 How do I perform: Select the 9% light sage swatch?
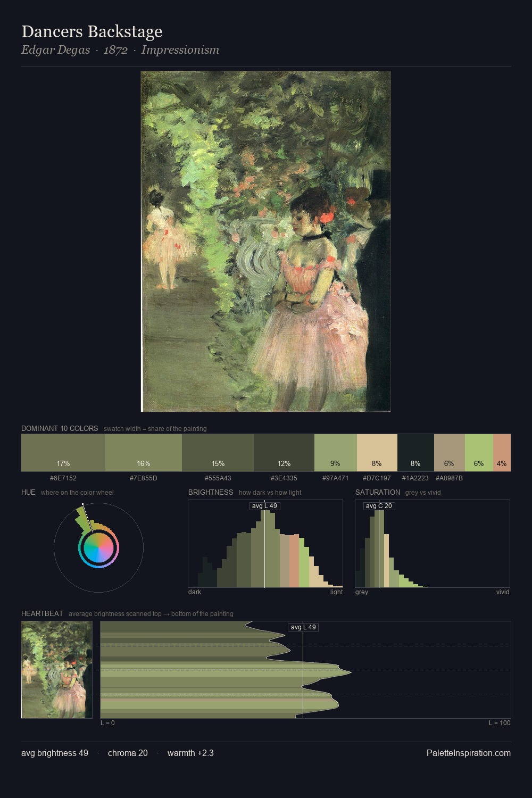coord(336,453)
